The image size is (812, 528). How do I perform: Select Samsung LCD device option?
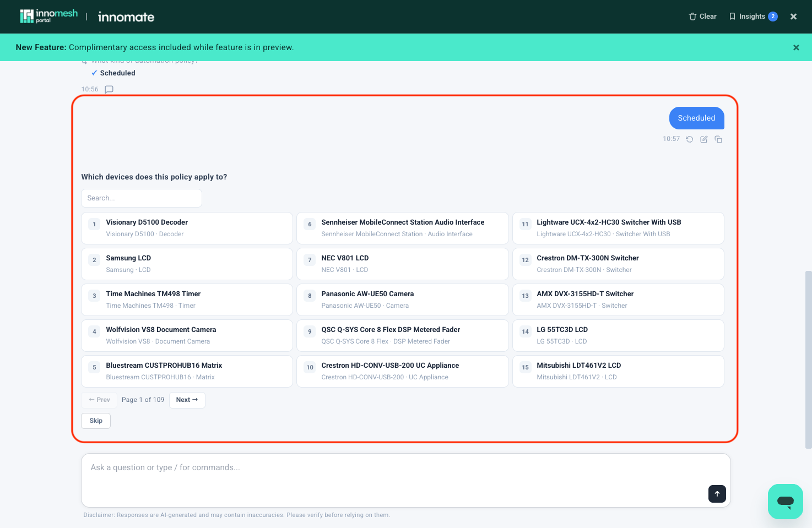click(187, 264)
